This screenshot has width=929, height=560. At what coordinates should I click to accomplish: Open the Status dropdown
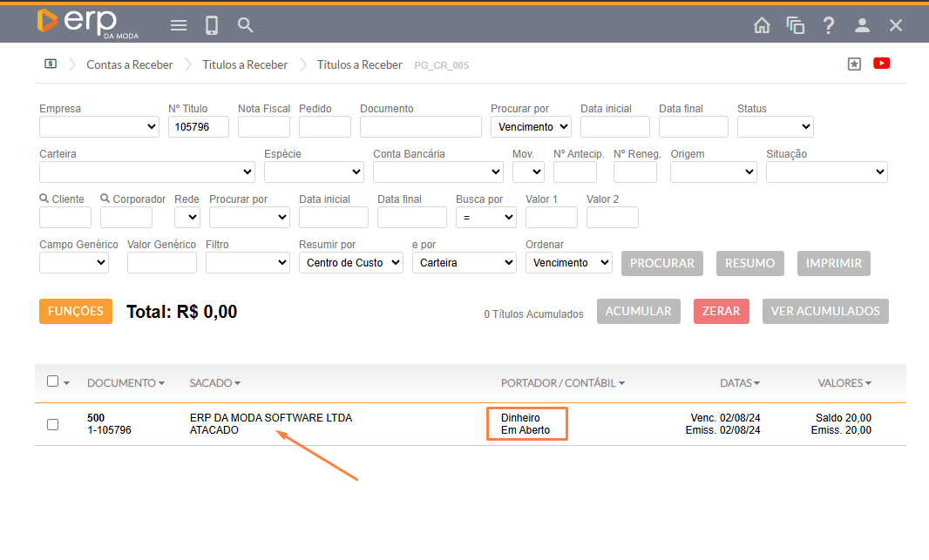(x=775, y=127)
